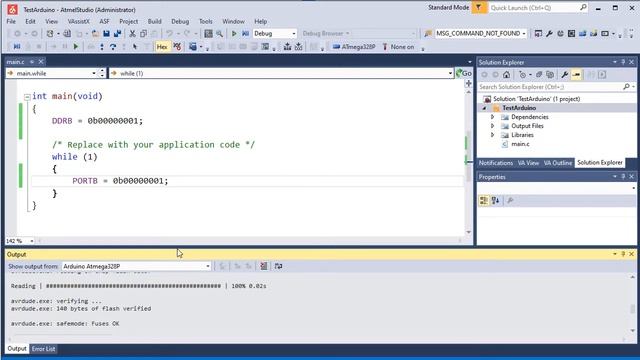
Task: Expand Libraries node in Solution Explorer
Action: (x=492, y=135)
